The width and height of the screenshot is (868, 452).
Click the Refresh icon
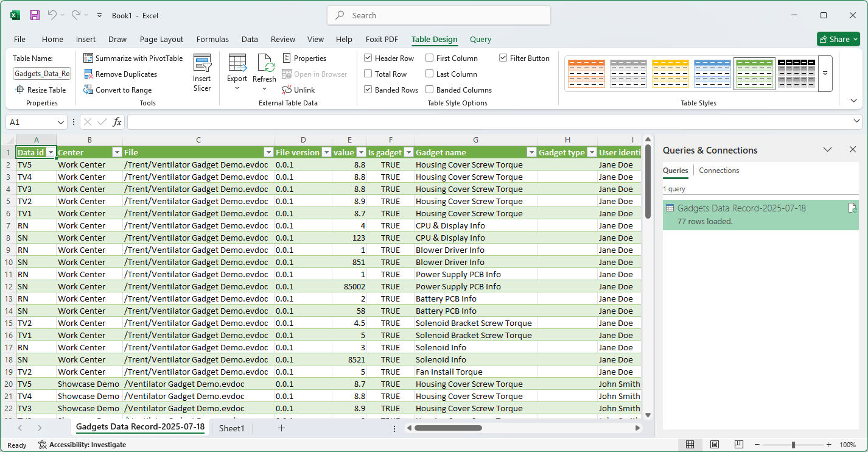[265, 63]
